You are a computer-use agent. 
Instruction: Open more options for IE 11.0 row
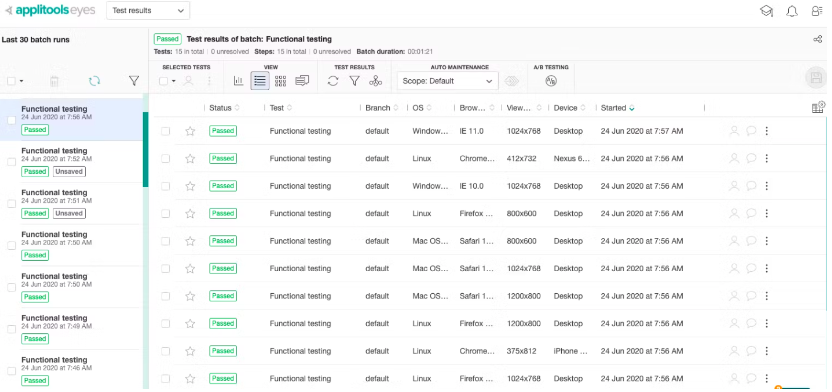tap(767, 130)
